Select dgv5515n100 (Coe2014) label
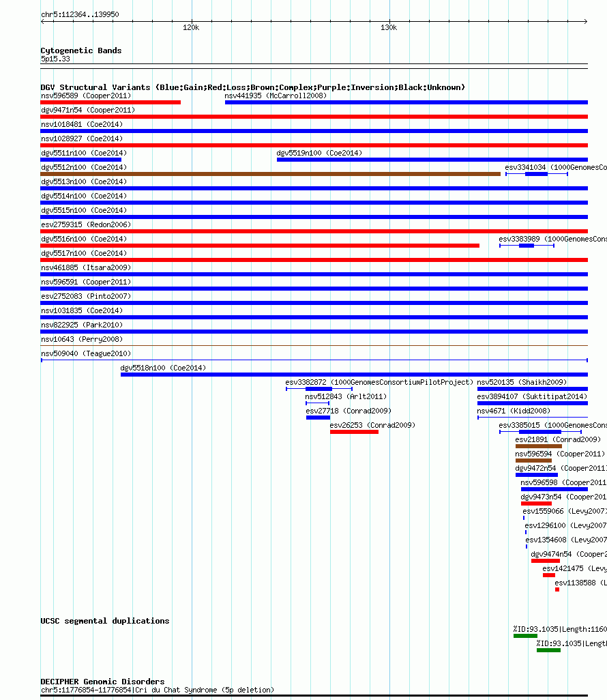This screenshot has width=607, height=700. click(x=84, y=210)
